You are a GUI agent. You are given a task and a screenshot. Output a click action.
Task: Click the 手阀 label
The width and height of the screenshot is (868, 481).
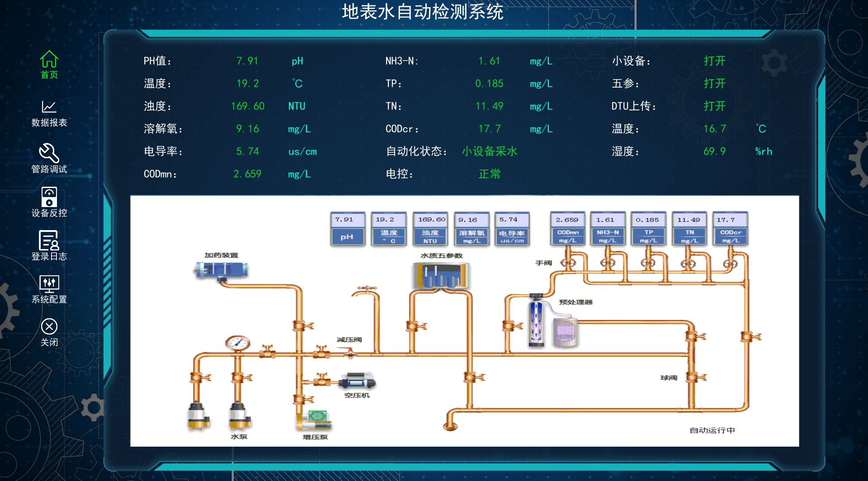click(543, 263)
